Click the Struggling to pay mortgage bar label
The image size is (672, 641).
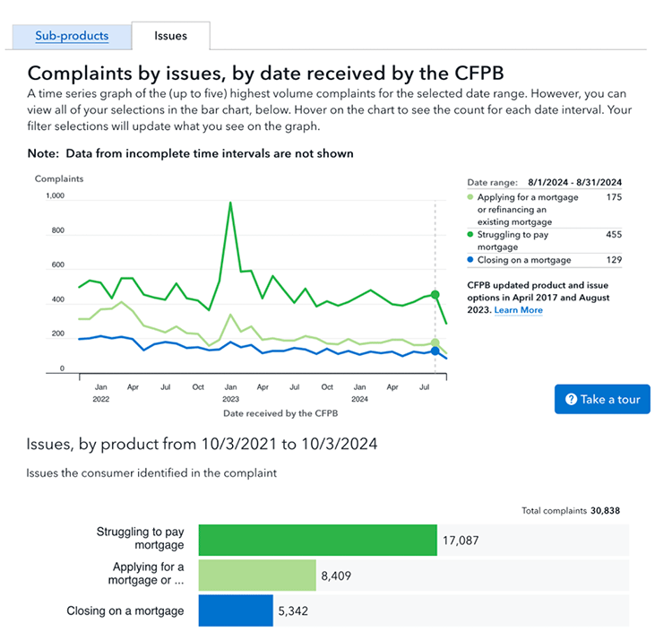(140, 539)
